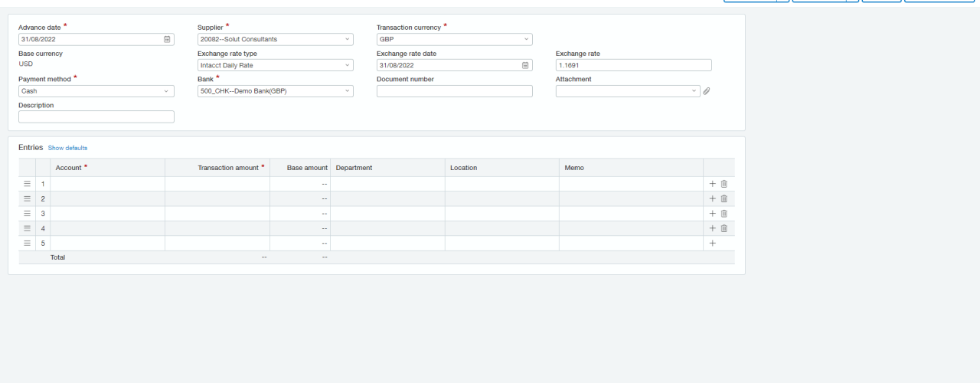Open the Bank account dropdown

coord(275,91)
